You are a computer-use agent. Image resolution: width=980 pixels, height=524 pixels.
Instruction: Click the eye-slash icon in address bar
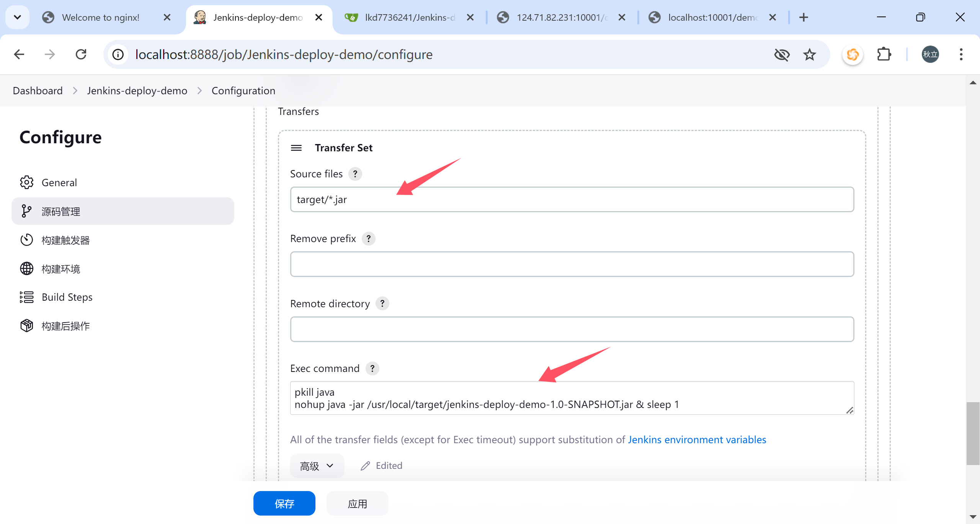point(782,55)
